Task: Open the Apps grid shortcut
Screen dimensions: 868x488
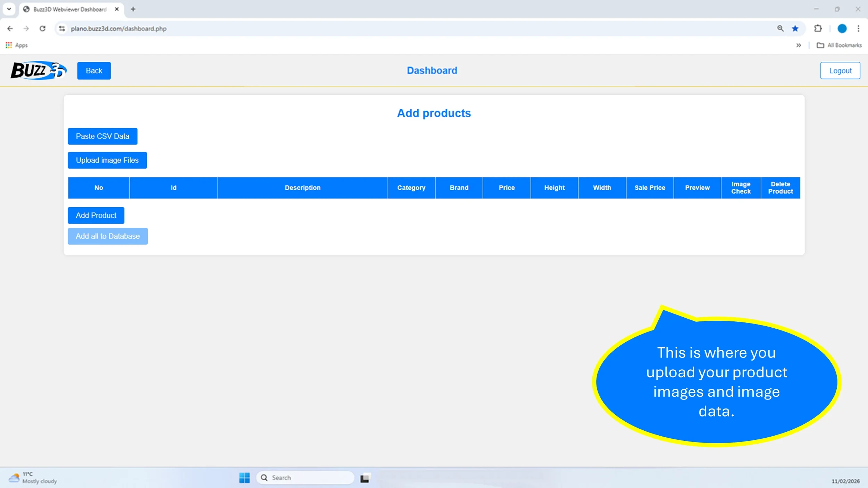Action: (16, 45)
